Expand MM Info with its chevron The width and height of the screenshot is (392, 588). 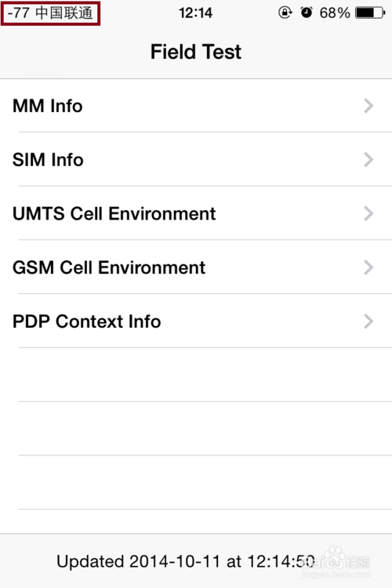click(368, 106)
